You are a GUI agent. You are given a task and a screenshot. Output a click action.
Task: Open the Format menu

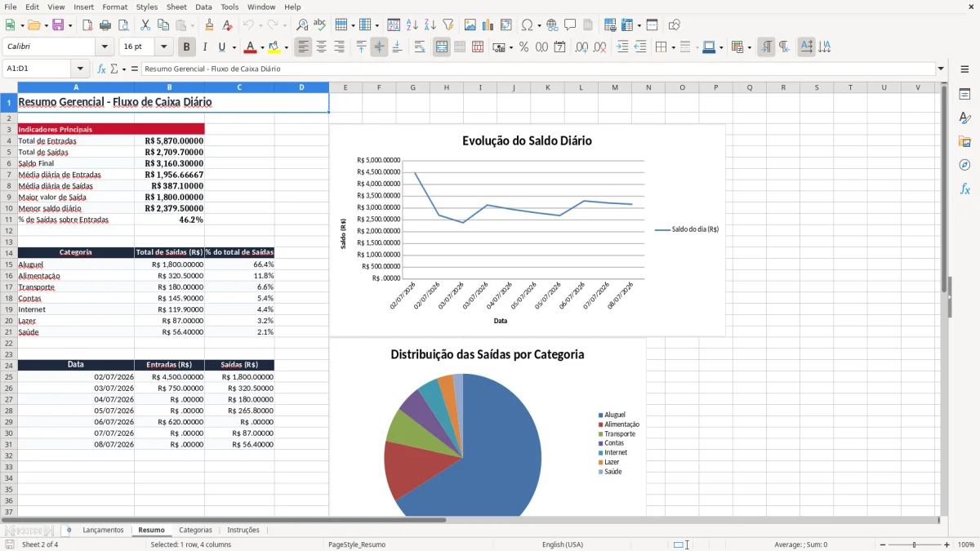[114, 7]
